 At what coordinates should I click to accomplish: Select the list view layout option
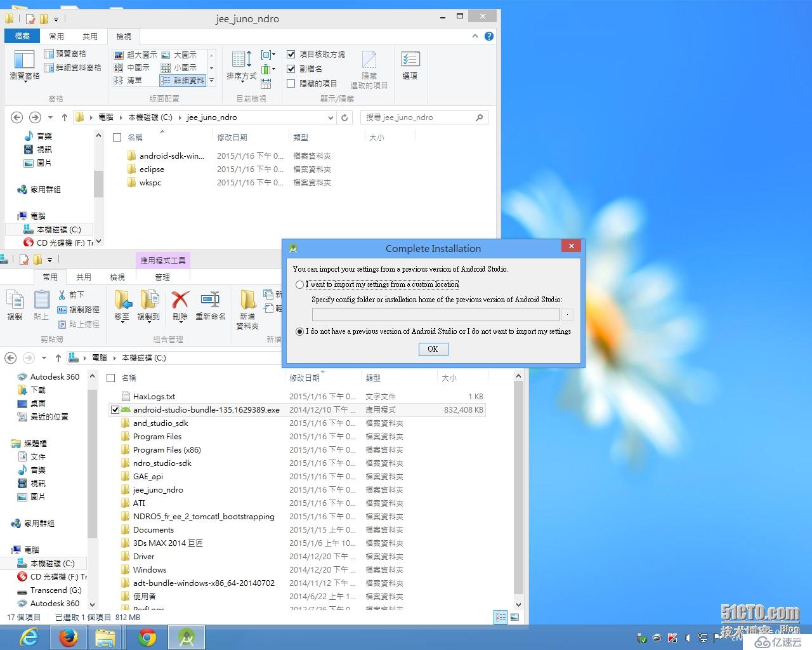coord(128,80)
